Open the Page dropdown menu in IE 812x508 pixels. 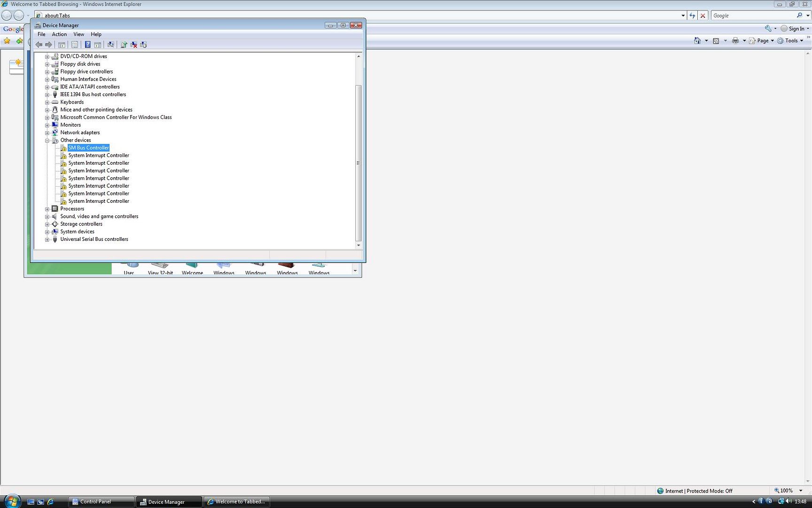[765, 40]
